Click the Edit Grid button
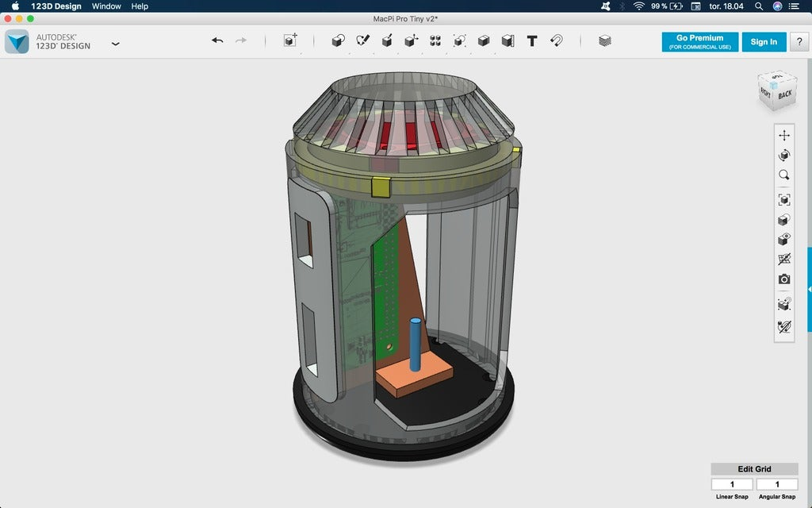Viewport: 812px width, 508px height. 754,469
